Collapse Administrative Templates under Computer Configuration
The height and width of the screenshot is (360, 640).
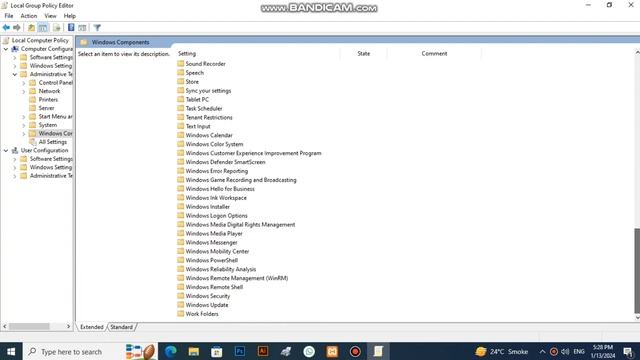coord(15,74)
